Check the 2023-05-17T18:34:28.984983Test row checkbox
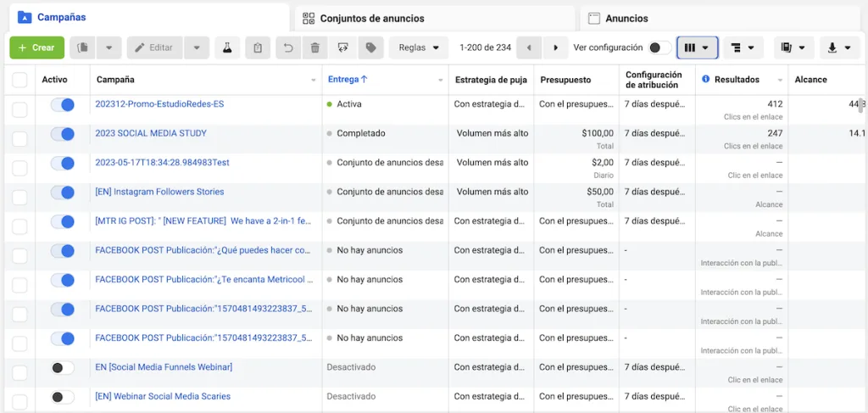The height and width of the screenshot is (413, 868). pyautogui.click(x=19, y=168)
